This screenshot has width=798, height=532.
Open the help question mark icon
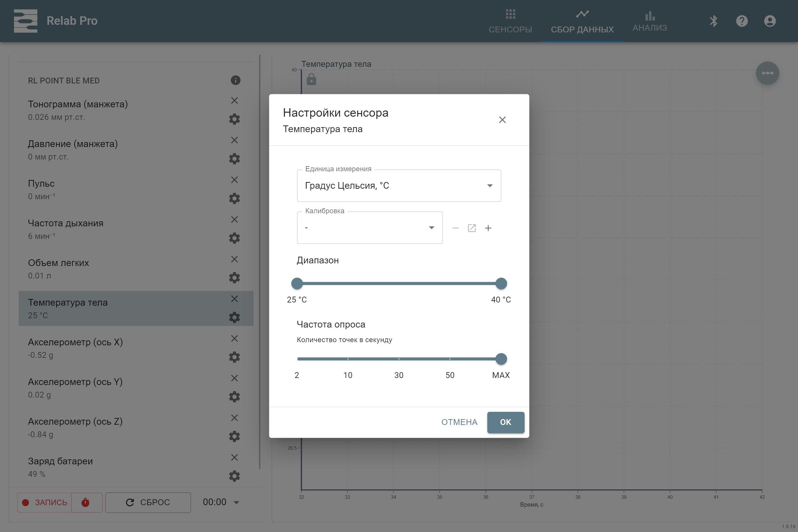pyautogui.click(x=742, y=21)
